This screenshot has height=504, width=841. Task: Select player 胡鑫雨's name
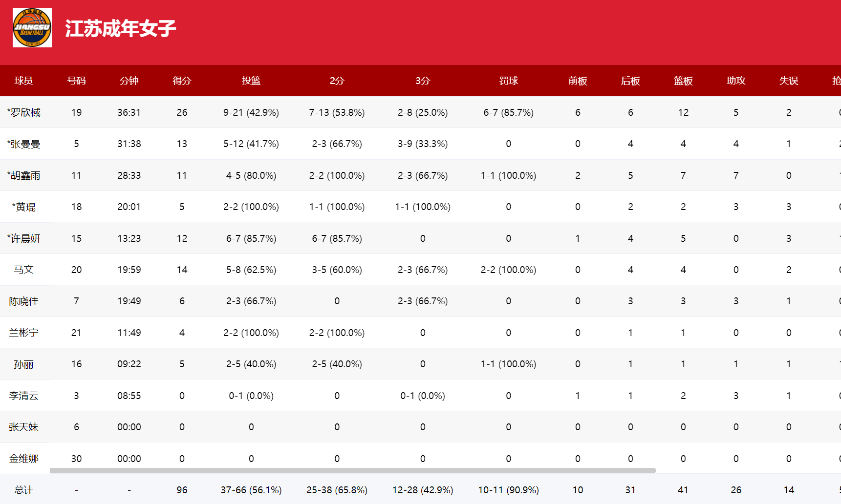point(24,176)
